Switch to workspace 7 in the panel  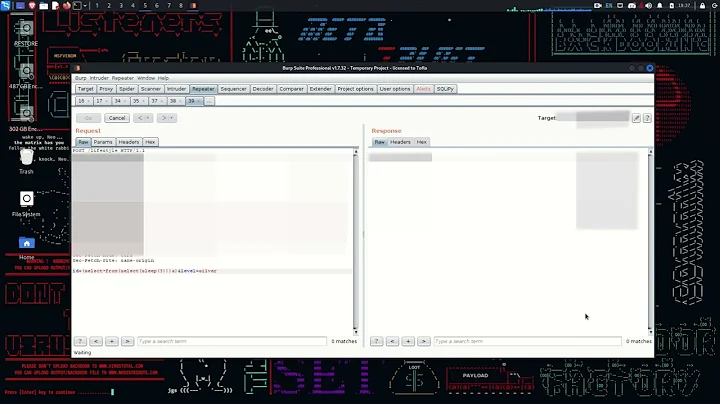(169, 6)
